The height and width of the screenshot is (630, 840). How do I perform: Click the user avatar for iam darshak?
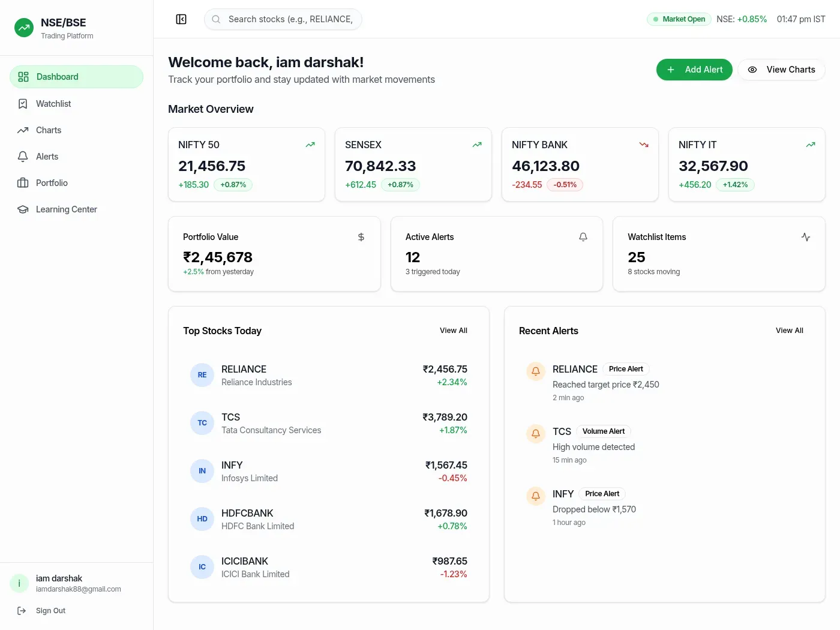(x=19, y=583)
